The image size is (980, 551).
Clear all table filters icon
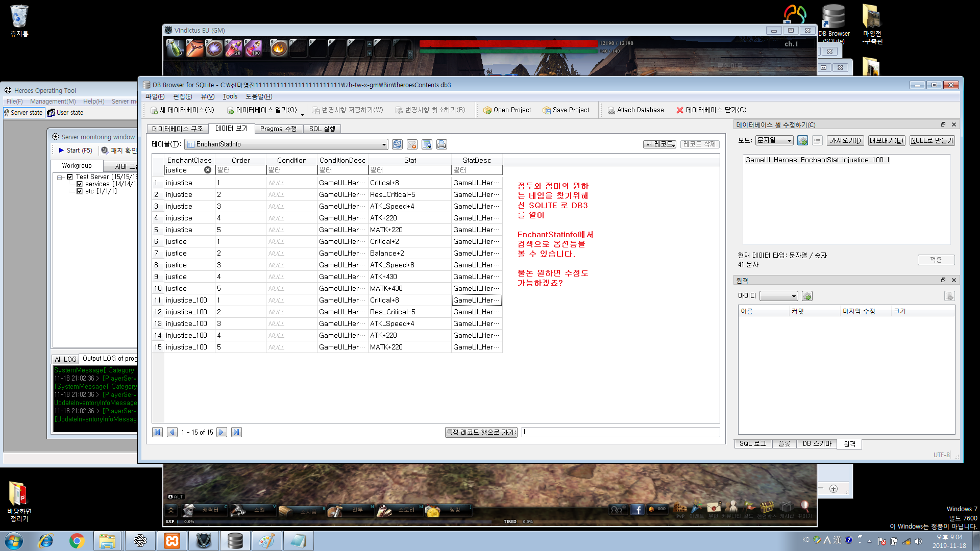(412, 144)
